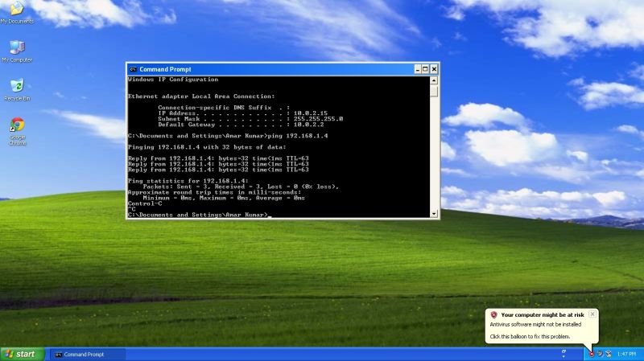Click the 'Ethernet adapter Local Area Connection:' line
Image resolution: width=644 pixels, height=361 pixels.
coord(201,96)
